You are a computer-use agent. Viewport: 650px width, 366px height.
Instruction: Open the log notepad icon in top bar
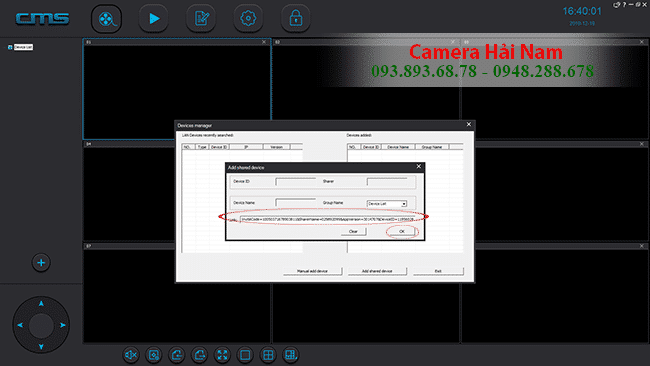pos(201,19)
